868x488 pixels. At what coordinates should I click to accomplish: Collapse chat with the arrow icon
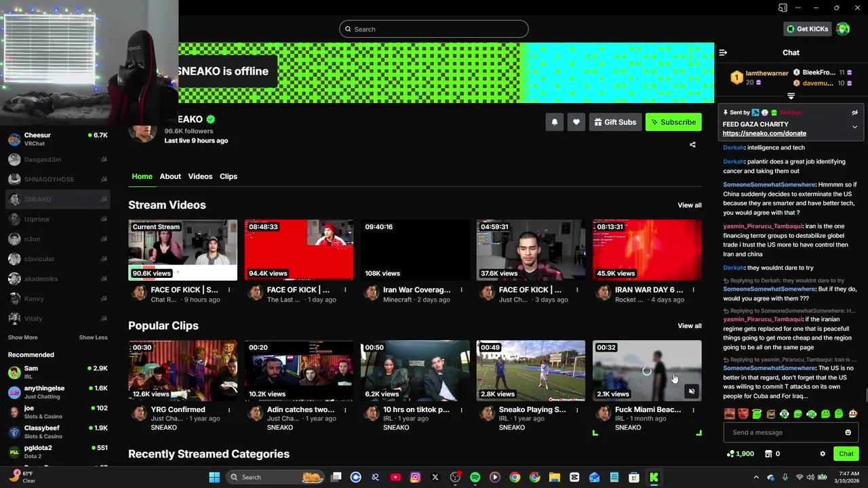point(723,52)
